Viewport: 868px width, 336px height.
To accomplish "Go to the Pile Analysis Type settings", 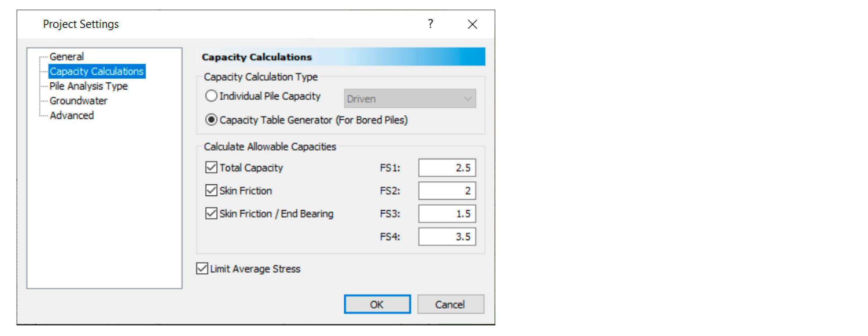I will click(88, 86).
